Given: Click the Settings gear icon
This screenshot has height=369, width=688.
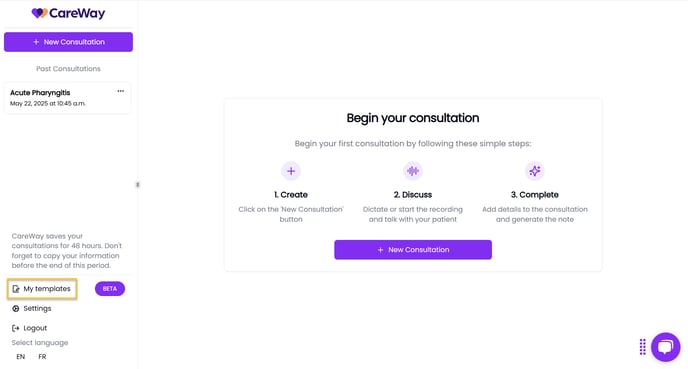Looking at the screenshot, I should click(16, 308).
